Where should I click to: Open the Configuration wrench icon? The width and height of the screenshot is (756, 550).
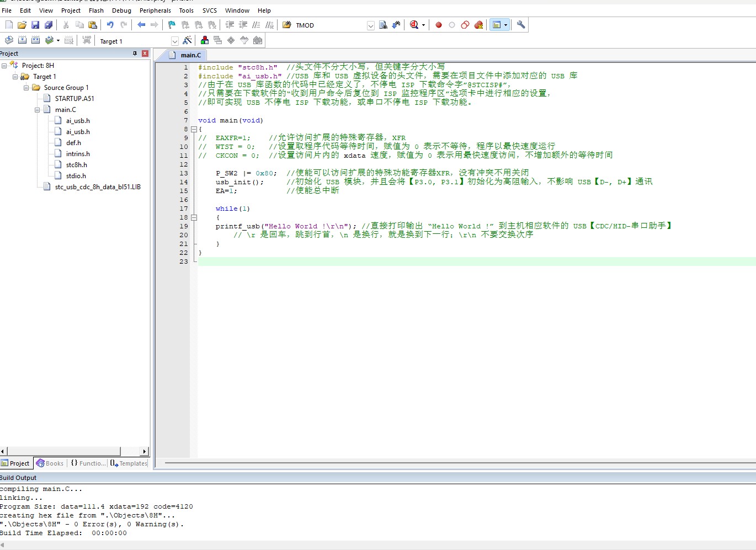click(x=521, y=25)
